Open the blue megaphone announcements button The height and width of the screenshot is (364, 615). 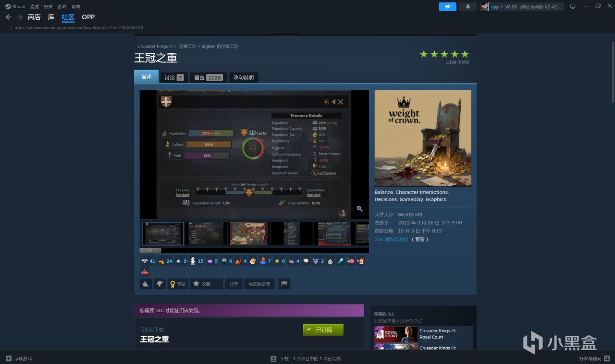coord(447,7)
